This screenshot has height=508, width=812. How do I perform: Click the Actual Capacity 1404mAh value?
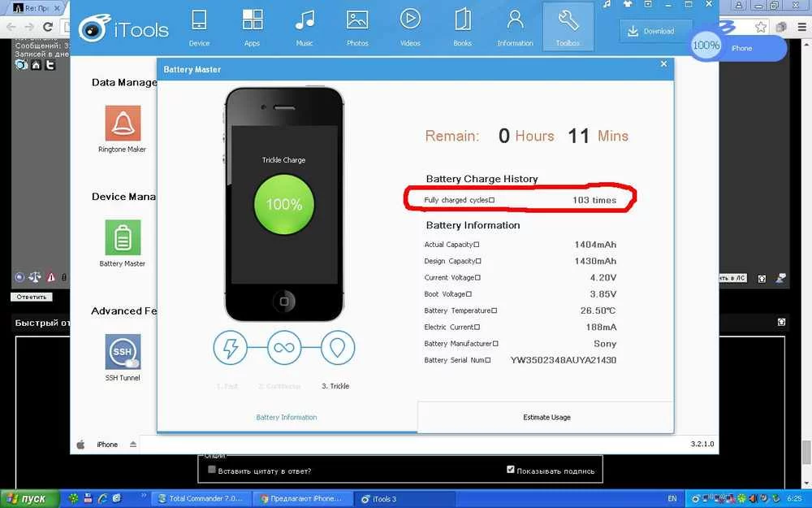click(595, 245)
